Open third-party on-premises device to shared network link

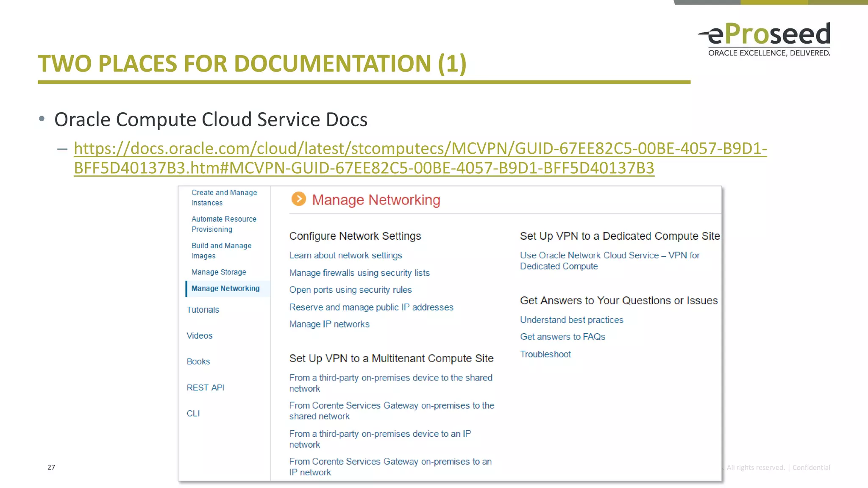click(391, 383)
